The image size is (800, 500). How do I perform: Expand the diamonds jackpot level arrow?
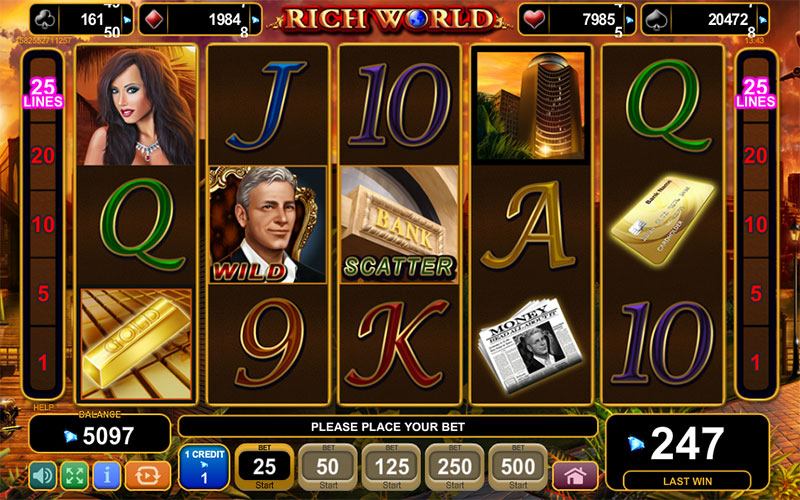coord(255,20)
